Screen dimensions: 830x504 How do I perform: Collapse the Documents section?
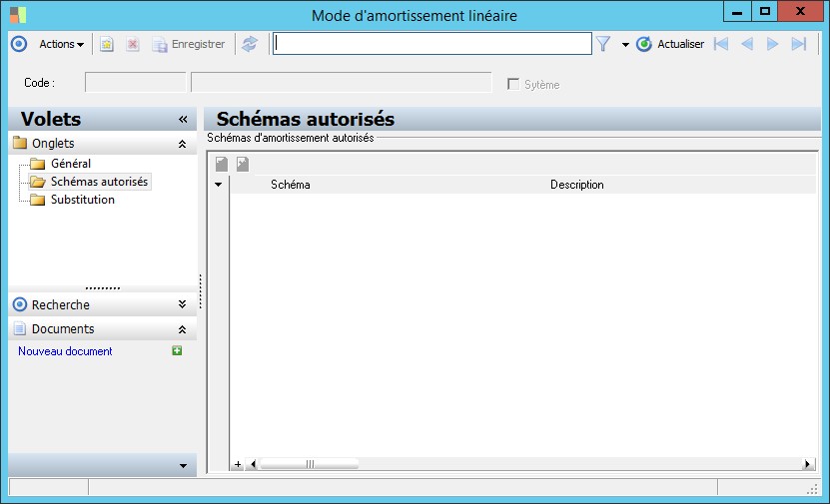[182, 329]
